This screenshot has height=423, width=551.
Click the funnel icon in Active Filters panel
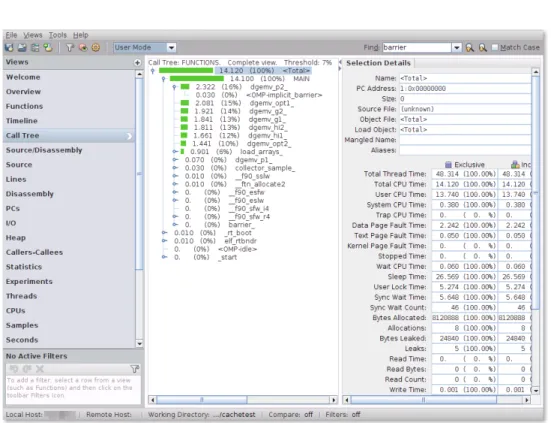point(135,369)
